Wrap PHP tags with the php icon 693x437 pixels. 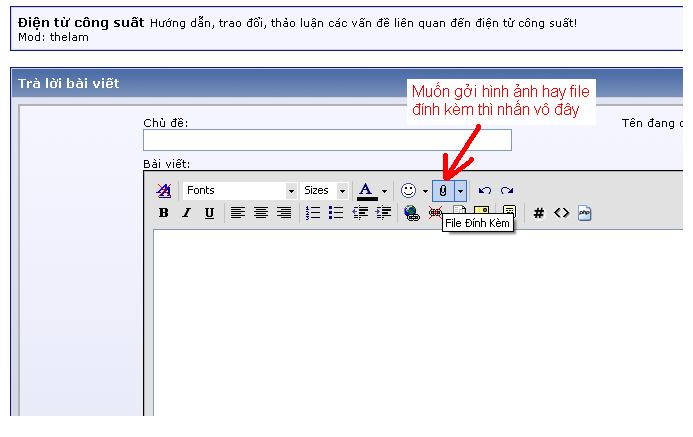click(x=584, y=213)
